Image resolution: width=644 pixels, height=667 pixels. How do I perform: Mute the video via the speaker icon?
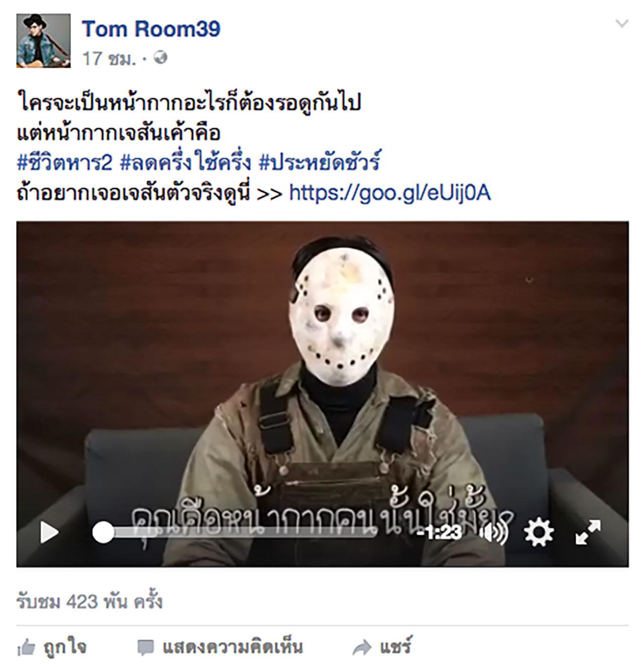(494, 533)
